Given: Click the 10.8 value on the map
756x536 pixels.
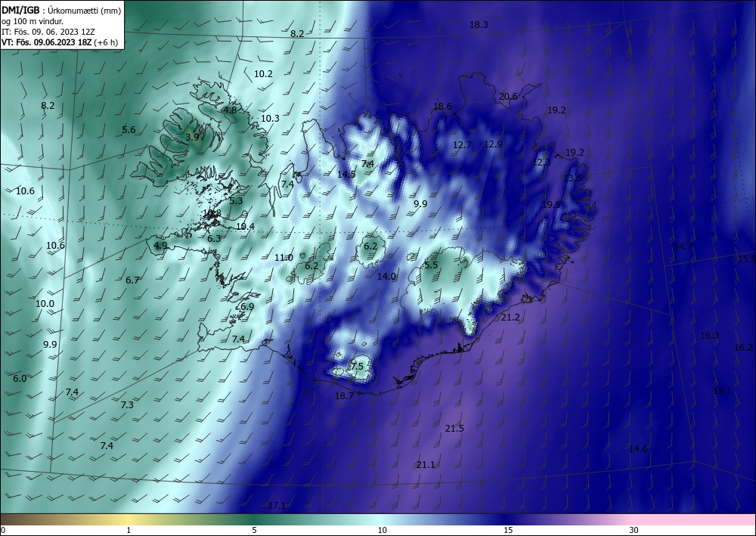Looking at the screenshot, I should (x=212, y=212).
